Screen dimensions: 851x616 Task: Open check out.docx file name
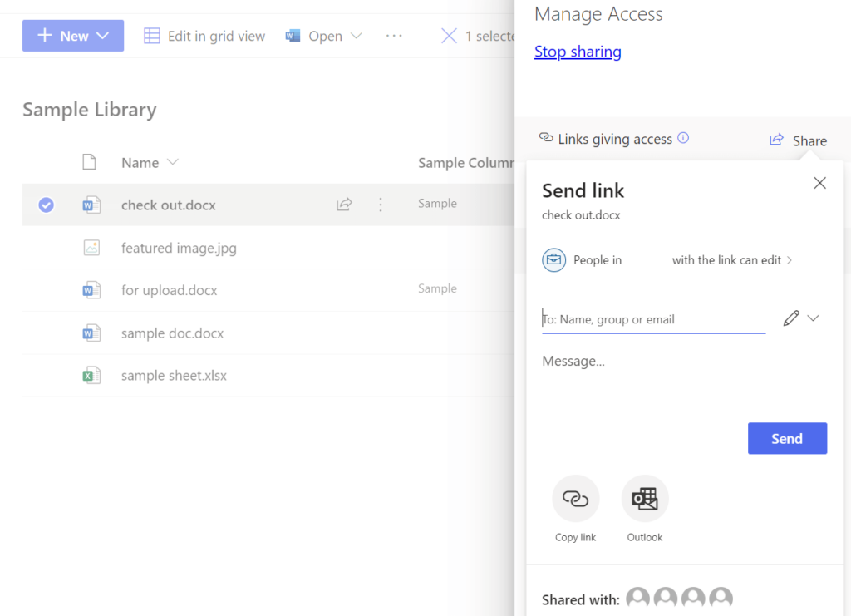[168, 205]
